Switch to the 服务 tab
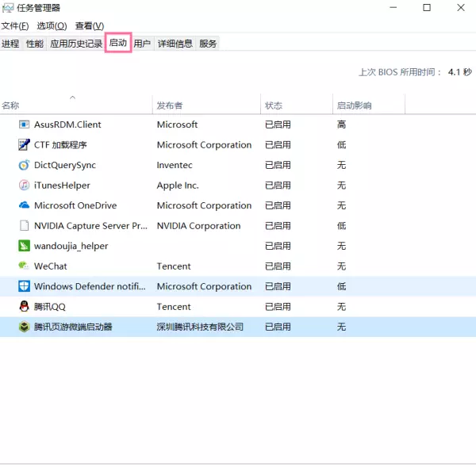Image resolution: width=476 pixels, height=467 pixels. (x=208, y=44)
